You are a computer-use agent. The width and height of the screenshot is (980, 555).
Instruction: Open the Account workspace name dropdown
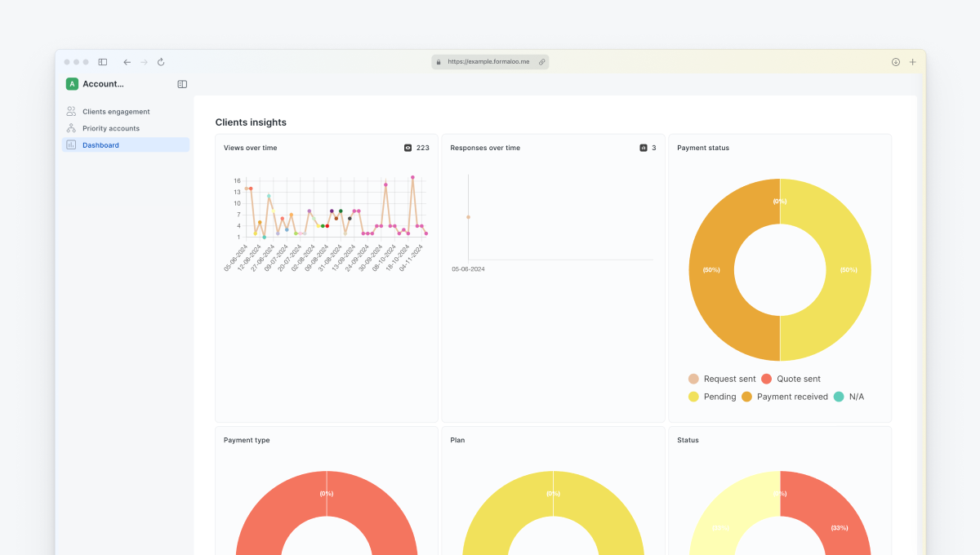(103, 83)
